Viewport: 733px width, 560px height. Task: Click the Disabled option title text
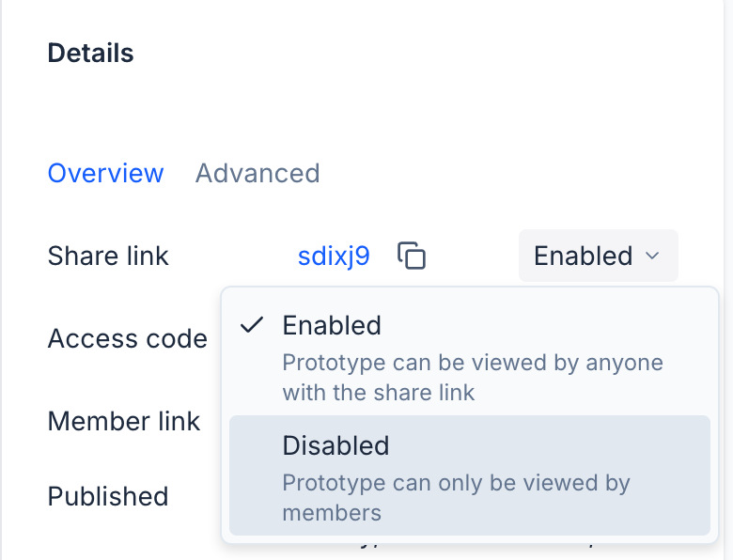click(x=335, y=445)
